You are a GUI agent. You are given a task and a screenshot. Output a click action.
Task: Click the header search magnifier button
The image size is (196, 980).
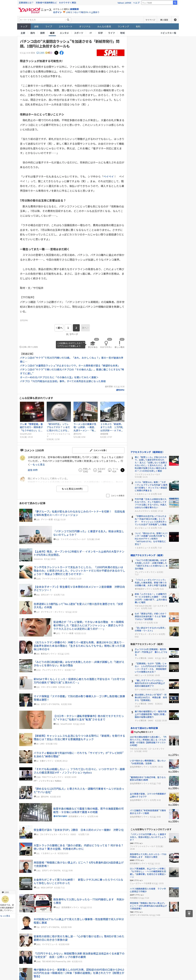(x=175, y=3)
